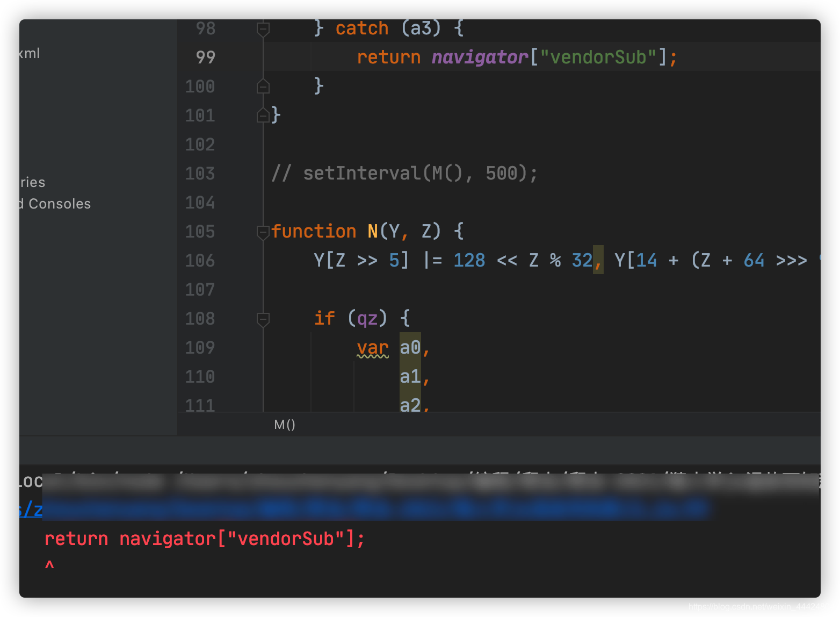Click the number 500 in the comment
This screenshot has width=840, height=617.
(502, 173)
